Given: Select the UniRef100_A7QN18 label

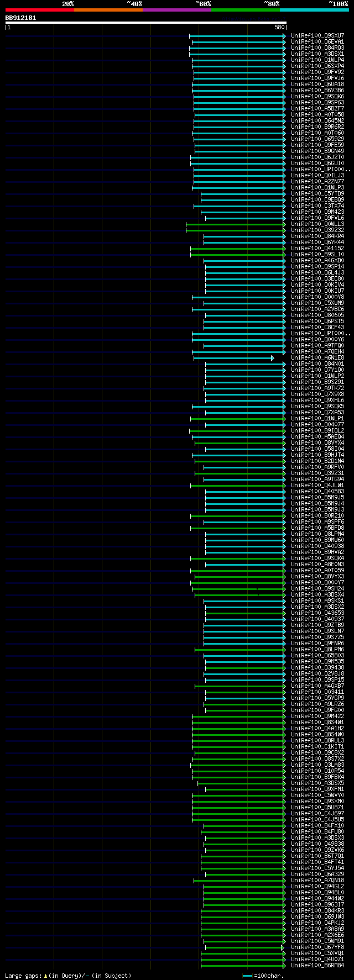Looking at the screenshot, I should tap(317, 880).
